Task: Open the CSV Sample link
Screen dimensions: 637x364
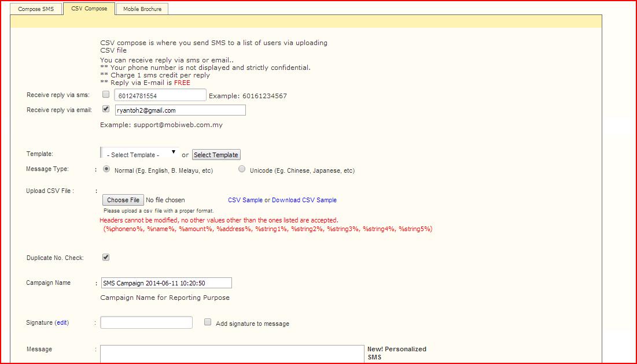Action: pos(245,200)
